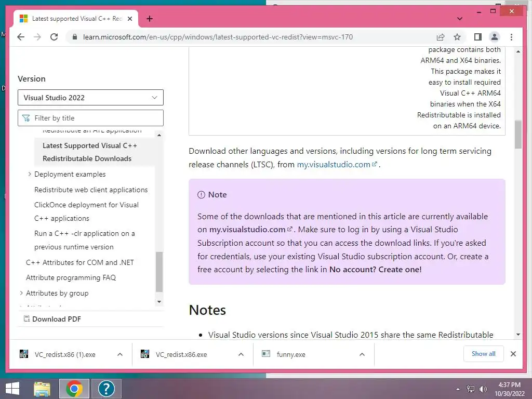Click the address bar URL

218,37
